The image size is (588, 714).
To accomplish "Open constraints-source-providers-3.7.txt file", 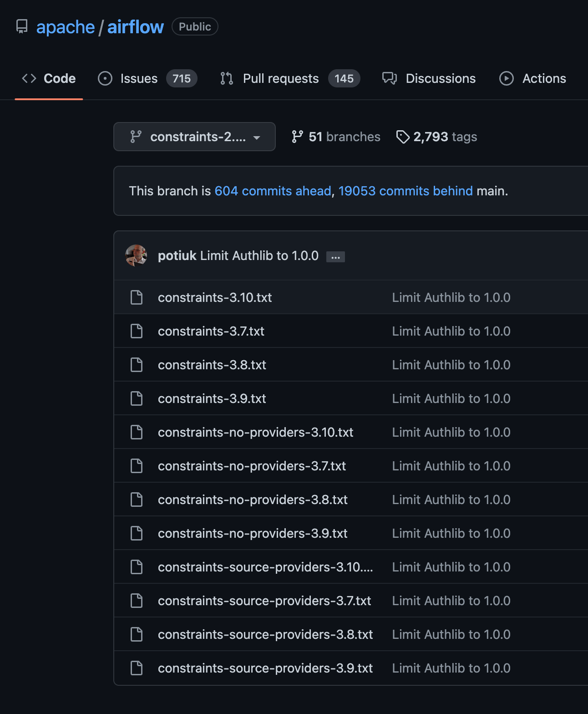I will click(264, 601).
